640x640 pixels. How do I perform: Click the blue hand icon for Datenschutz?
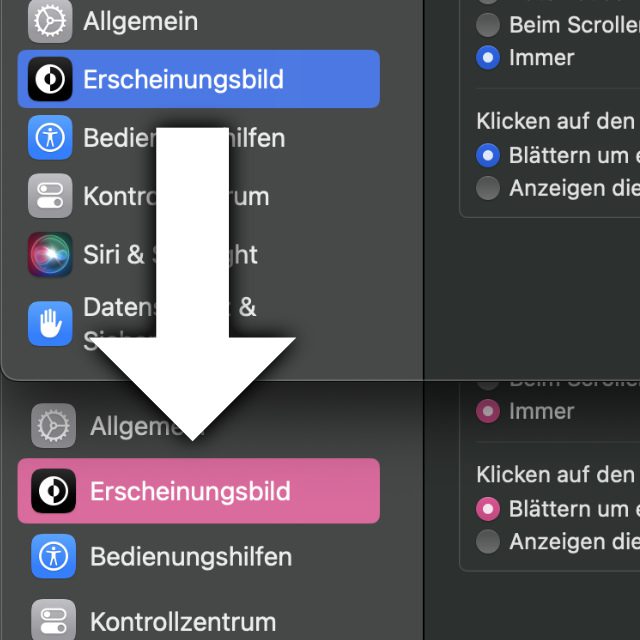tap(50, 324)
